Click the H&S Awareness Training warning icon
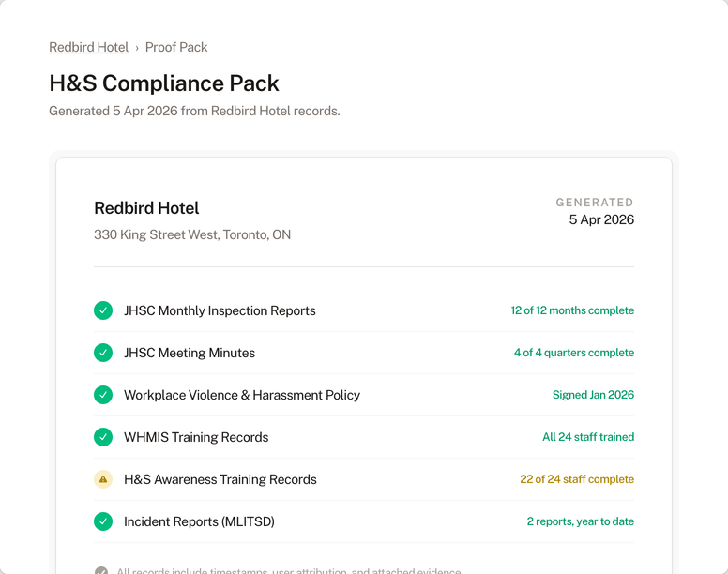The width and height of the screenshot is (728, 574). (103, 479)
